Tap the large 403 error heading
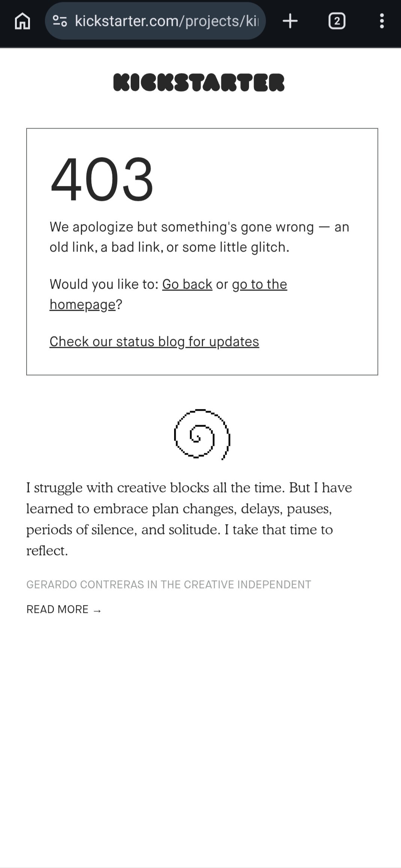Viewport: 401px width, 868px height. click(102, 180)
